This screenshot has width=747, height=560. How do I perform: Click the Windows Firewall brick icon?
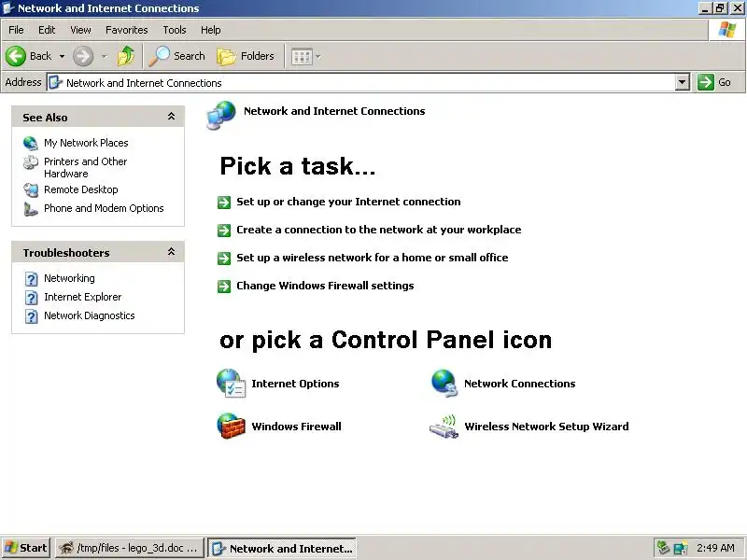point(231,426)
